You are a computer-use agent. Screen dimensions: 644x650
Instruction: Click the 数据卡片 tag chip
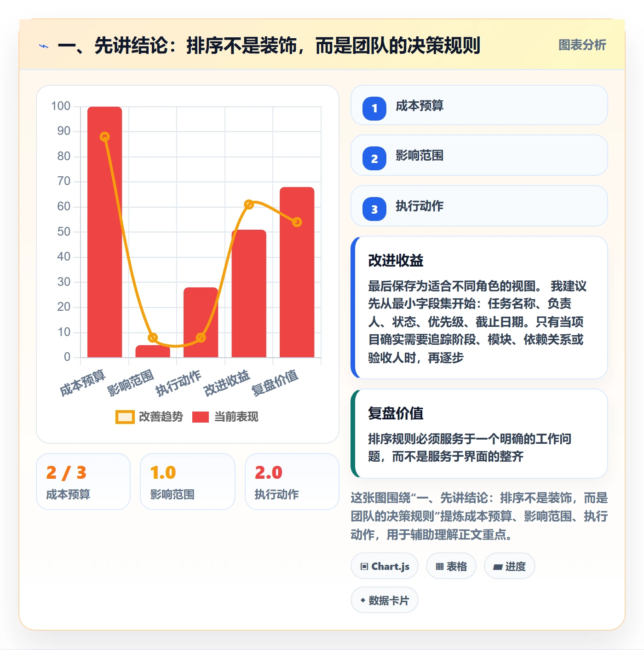pyautogui.click(x=385, y=600)
